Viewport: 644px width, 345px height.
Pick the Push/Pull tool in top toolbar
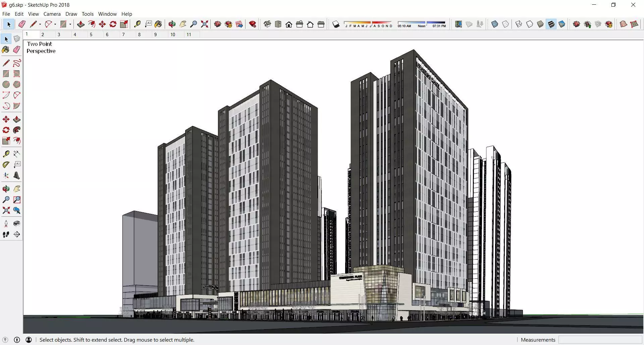[x=81, y=24]
